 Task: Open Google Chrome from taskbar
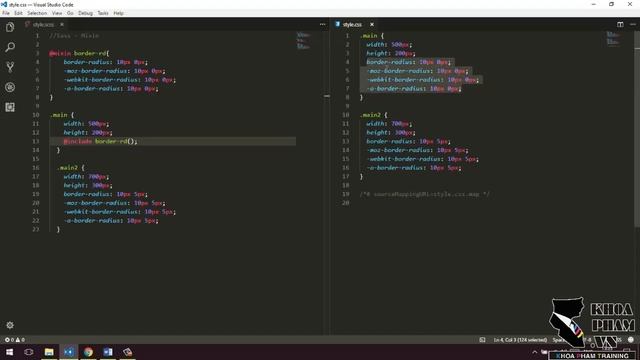pyautogui.click(x=88, y=352)
